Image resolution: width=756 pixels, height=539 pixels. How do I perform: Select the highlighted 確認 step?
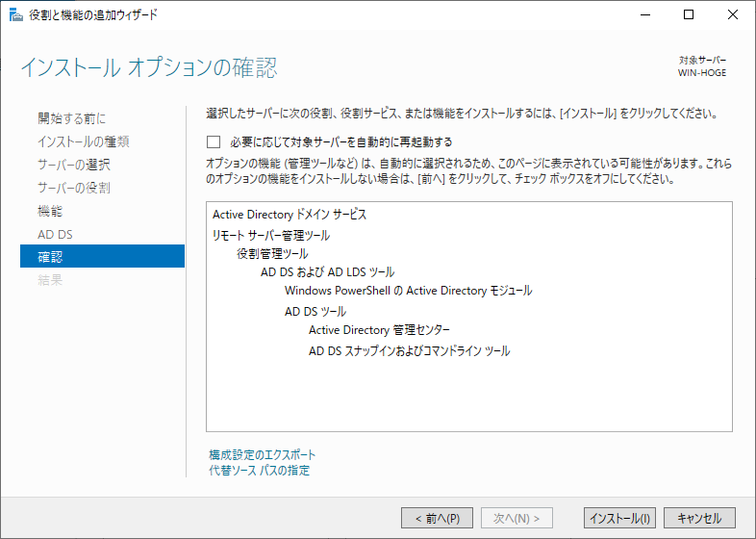tap(102, 256)
